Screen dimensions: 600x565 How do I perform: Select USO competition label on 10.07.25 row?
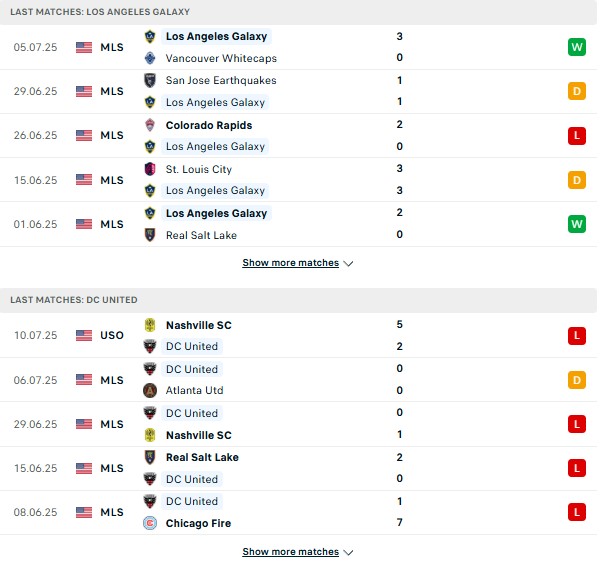(x=112, y=335)
